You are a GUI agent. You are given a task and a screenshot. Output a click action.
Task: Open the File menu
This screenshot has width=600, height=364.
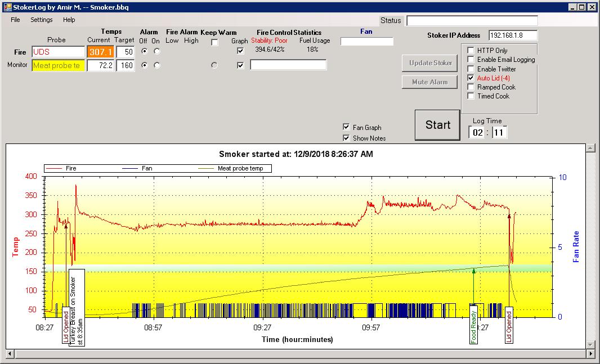15,20
